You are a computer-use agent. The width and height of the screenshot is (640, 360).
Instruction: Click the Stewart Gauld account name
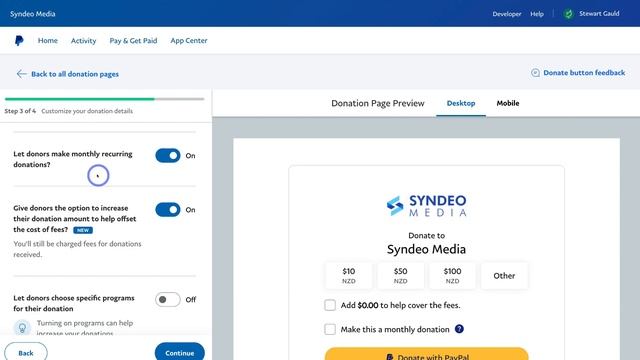pyautogui.click(x=599, y=13)
